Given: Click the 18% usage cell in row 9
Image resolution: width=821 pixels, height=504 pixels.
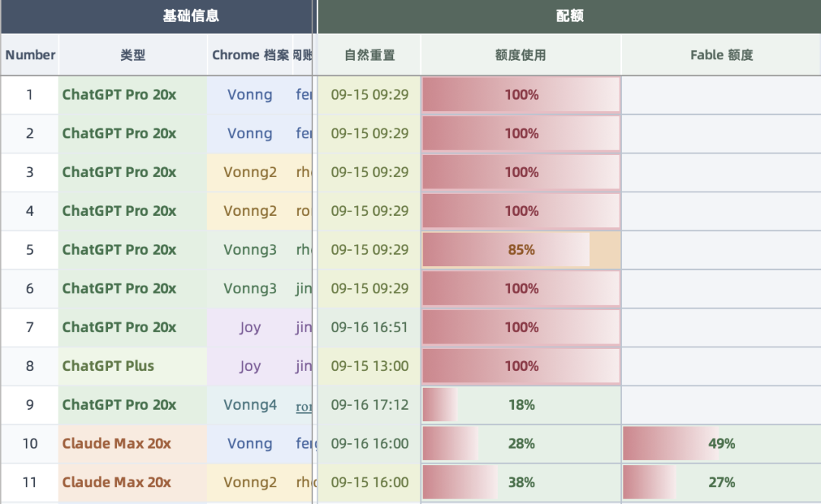Looking at the screenshot, I should tap(521, 404).
